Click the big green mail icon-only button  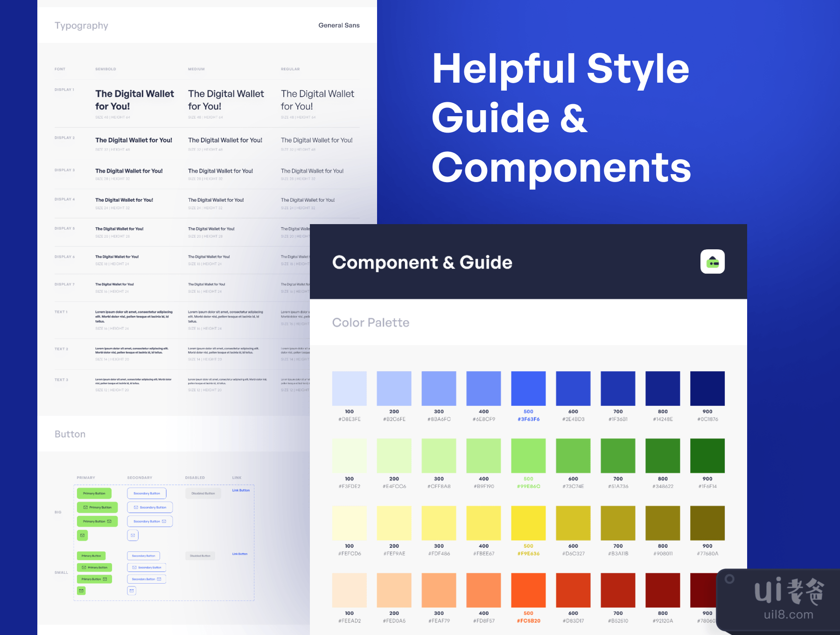[x=82, y=535]
